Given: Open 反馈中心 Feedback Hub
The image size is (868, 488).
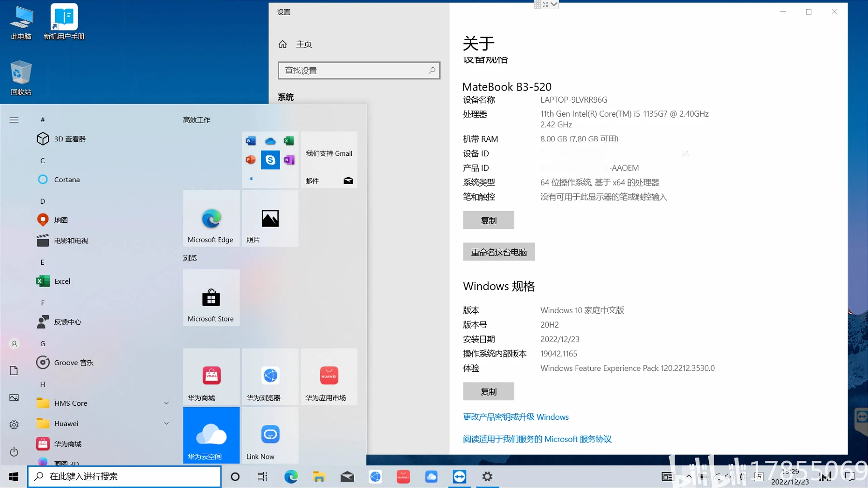Looking at the screenshot, I should [68, 321].
